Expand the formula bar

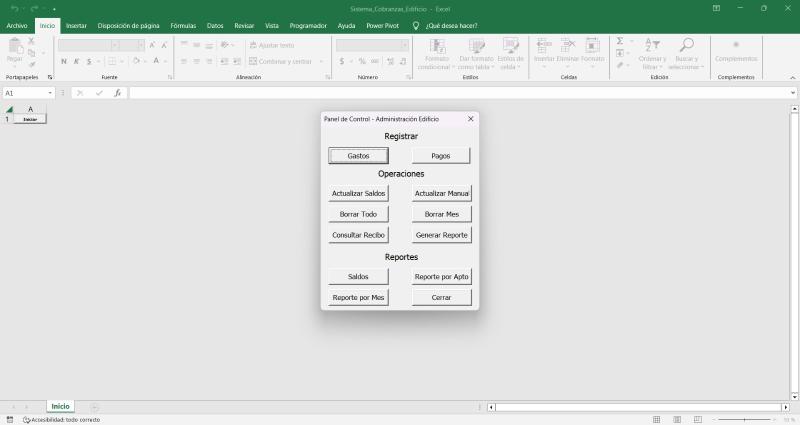[793, 93]
